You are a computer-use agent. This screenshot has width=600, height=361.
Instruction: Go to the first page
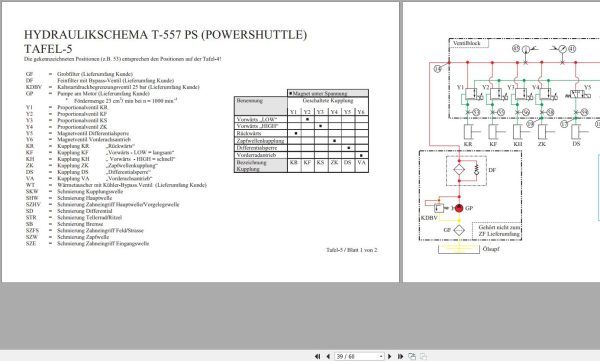coord(317,356)
